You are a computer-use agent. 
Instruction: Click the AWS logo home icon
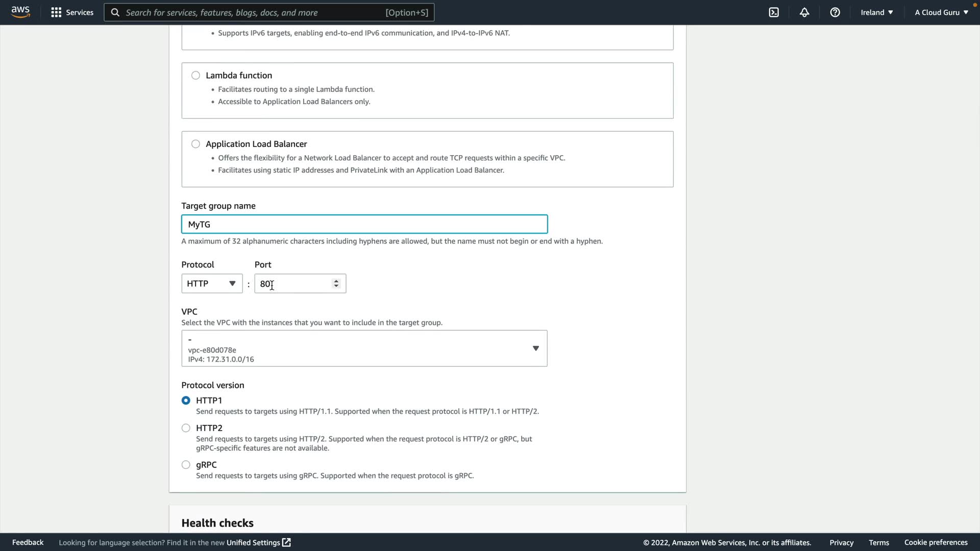coord(20,12)
